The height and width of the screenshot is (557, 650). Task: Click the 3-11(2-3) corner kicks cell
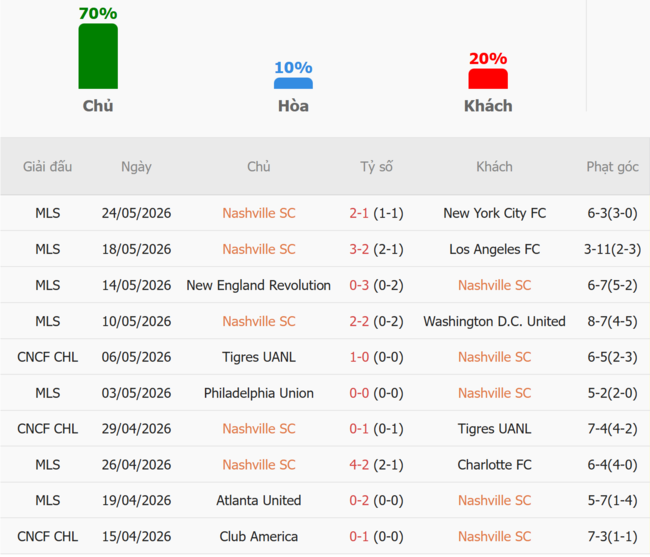click(x=612, y=249)
